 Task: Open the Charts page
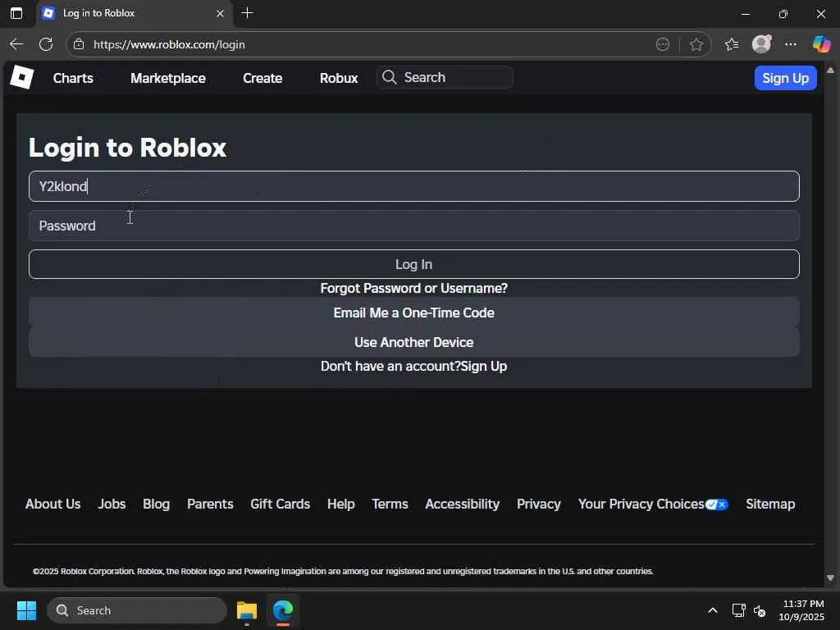[x=73, y=78]
